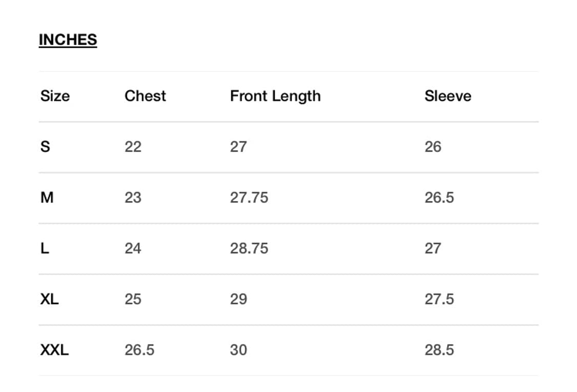Click the Front Length column header

tap(275, 96)
